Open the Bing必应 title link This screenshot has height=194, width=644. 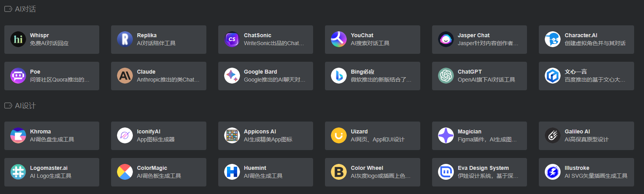coord(362,72)
